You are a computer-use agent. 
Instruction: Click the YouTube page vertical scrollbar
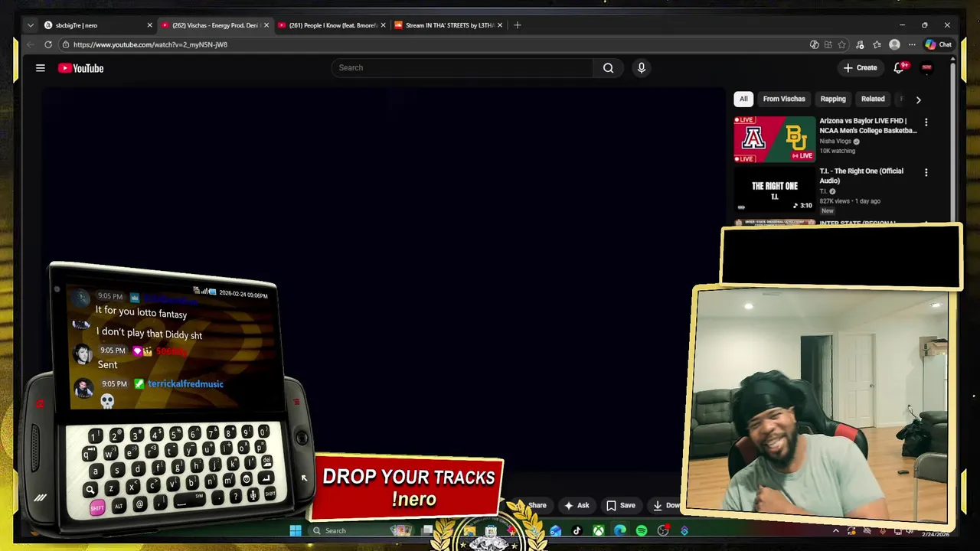(x=953, y=142)
